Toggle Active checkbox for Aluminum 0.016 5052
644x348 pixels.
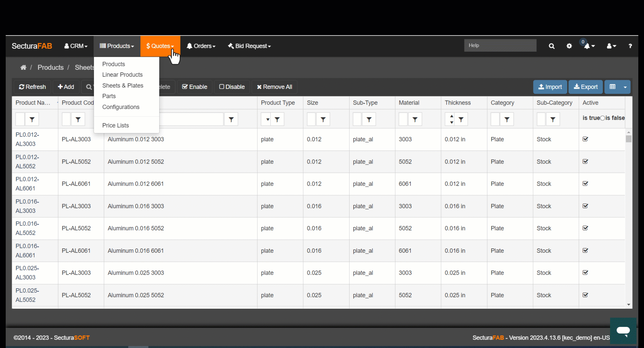tap(585, 228)
